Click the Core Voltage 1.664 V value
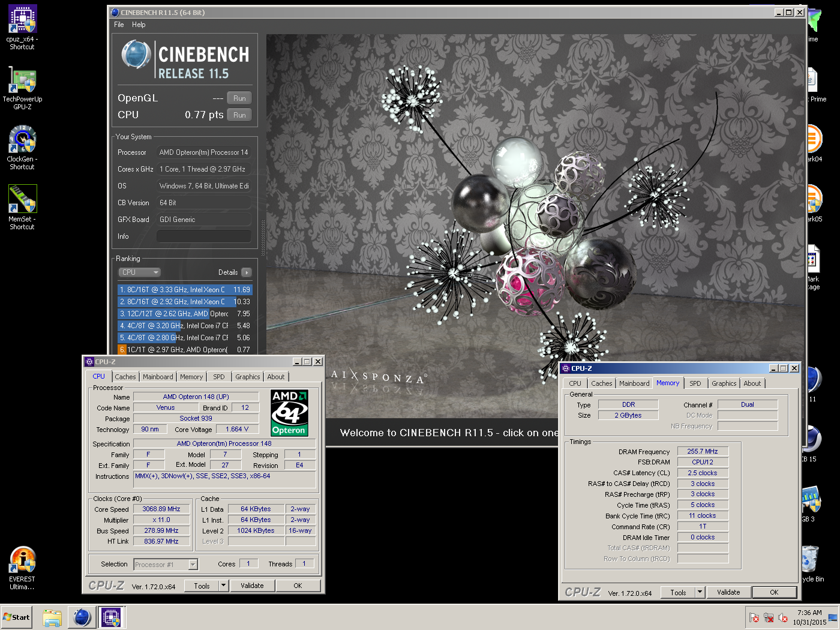 pos(237,429)
